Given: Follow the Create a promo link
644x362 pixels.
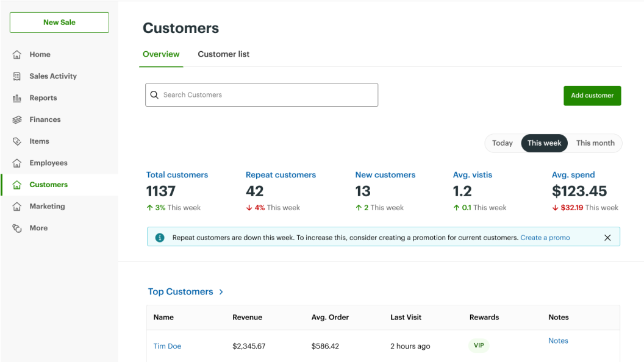Looking at the screenshot, I should [x=545, y=238].
